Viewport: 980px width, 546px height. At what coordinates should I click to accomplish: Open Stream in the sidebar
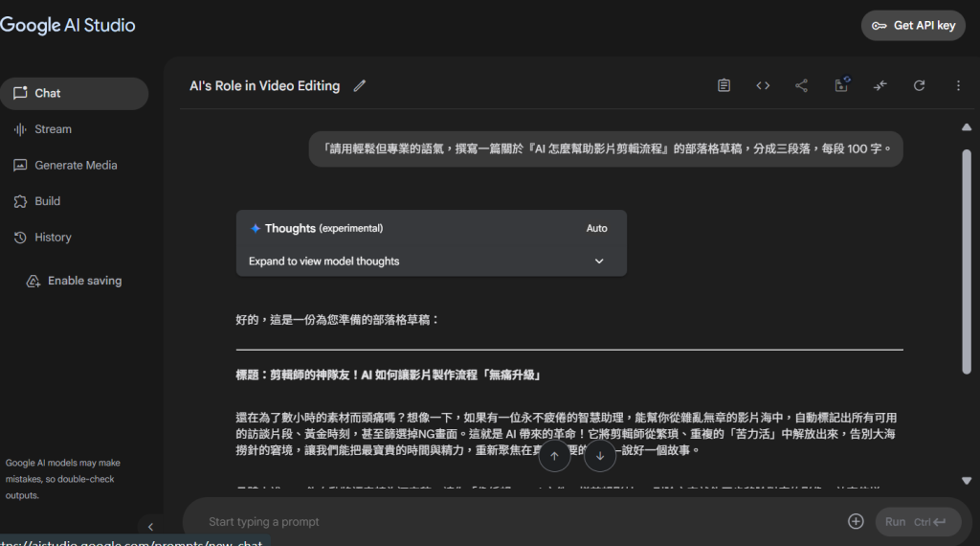coord(53,129)
